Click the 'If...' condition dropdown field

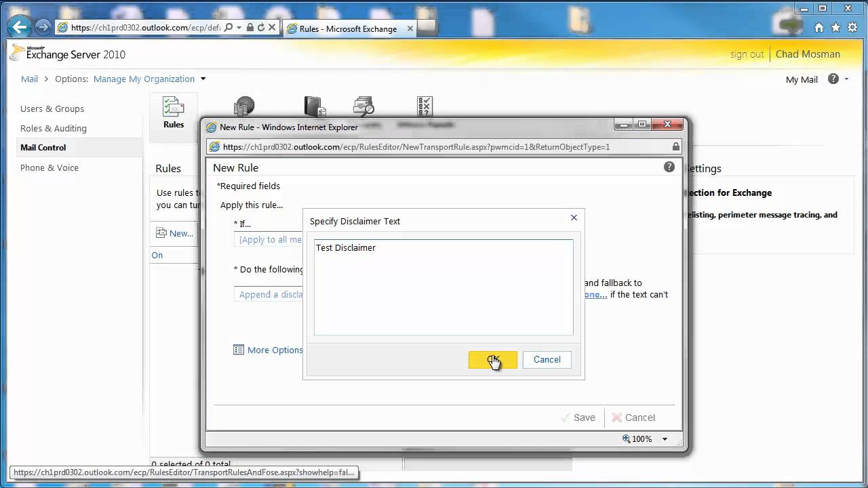[x=269, y=239]
